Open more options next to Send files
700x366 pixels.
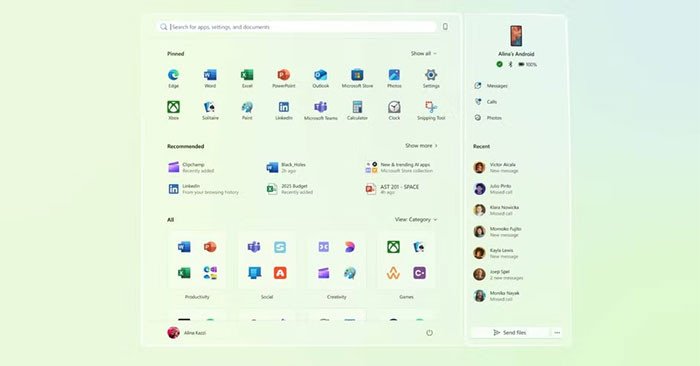(557, 333)
